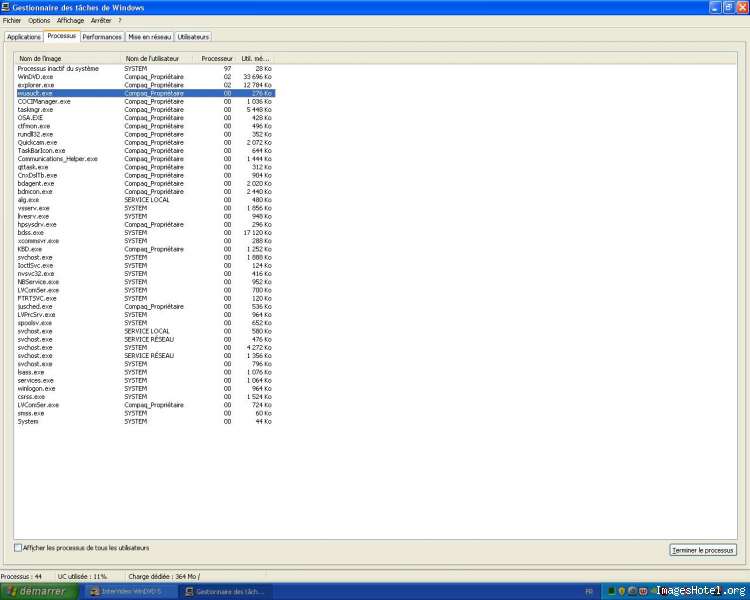Screen dimensions: 750x600
Task: Sort by Nom de l'utilisateur column
Action: pyautogui.click(x=157, y=58)
